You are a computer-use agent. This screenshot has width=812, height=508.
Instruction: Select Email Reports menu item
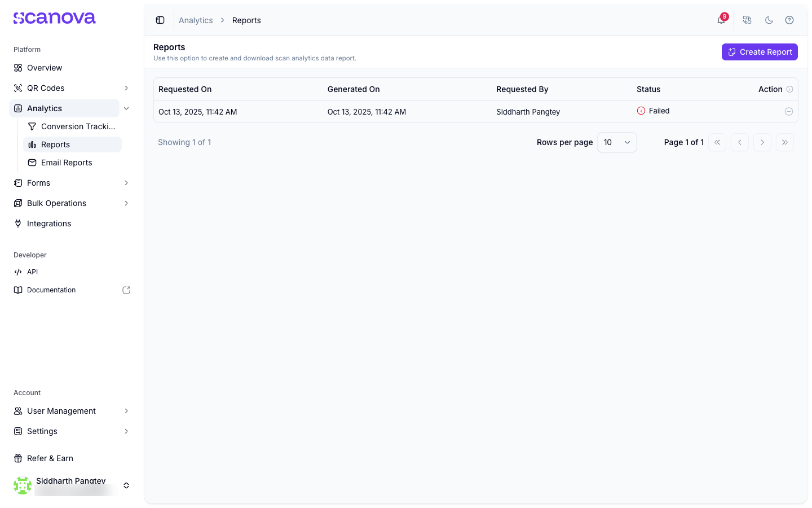coord(72,163)
